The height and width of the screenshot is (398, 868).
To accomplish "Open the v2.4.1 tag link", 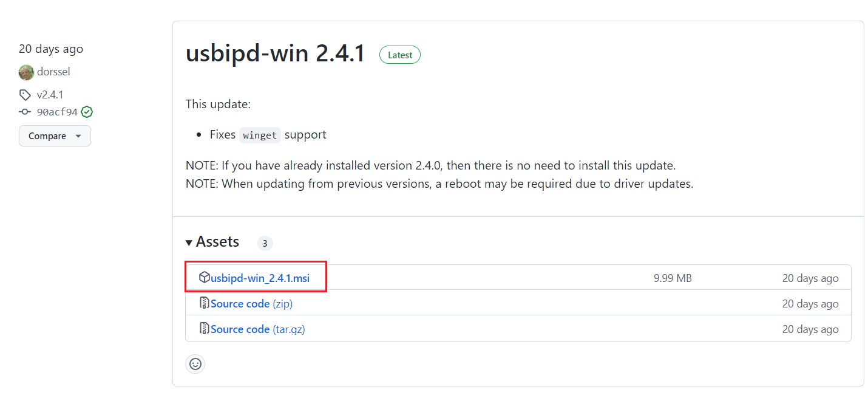I will 50,95.
